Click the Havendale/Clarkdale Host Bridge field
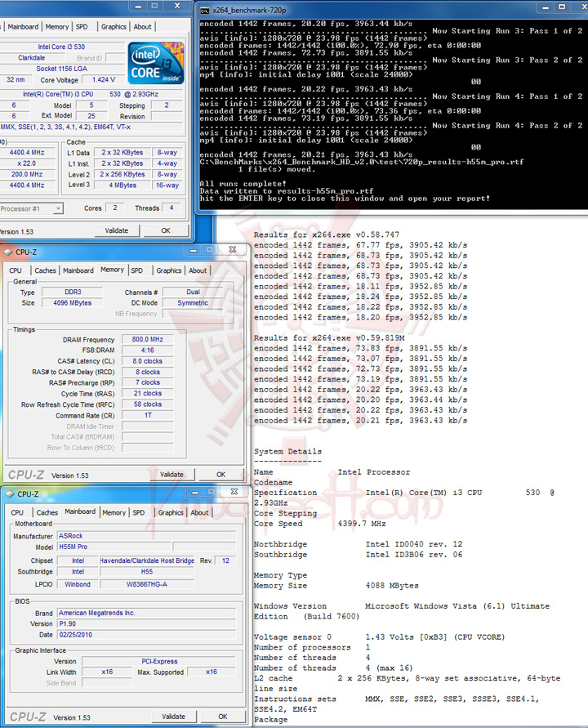 click(147, 561)
